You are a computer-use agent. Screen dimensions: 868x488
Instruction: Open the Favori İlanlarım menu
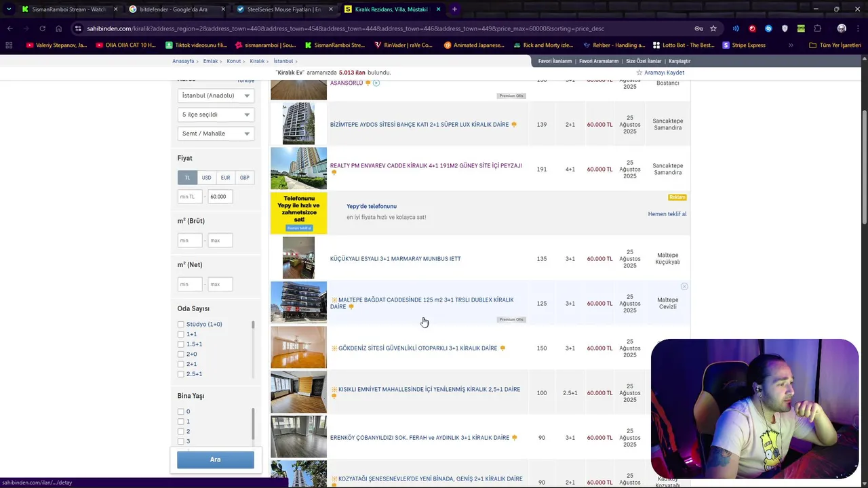coord(555,61)
